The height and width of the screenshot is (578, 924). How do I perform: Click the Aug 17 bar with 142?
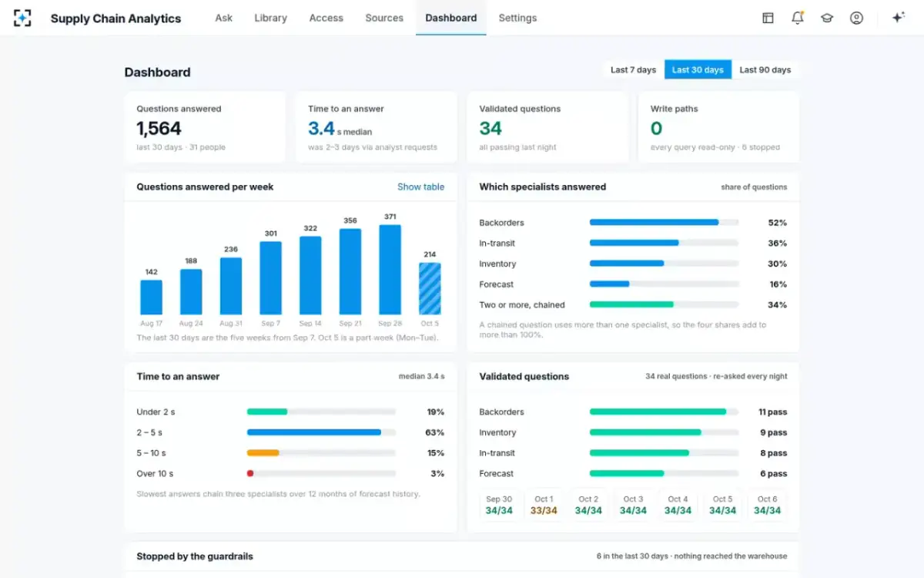tap(151, 297)
